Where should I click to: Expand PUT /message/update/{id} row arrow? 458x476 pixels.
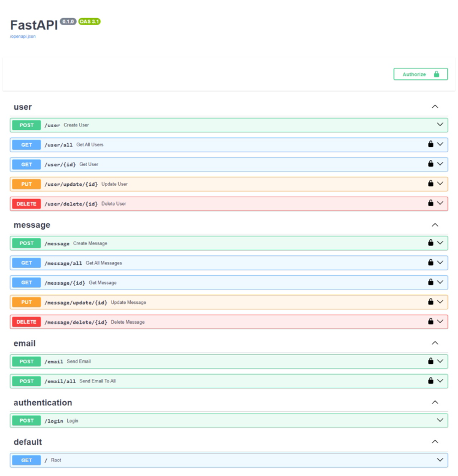click(x=440, y=302)
